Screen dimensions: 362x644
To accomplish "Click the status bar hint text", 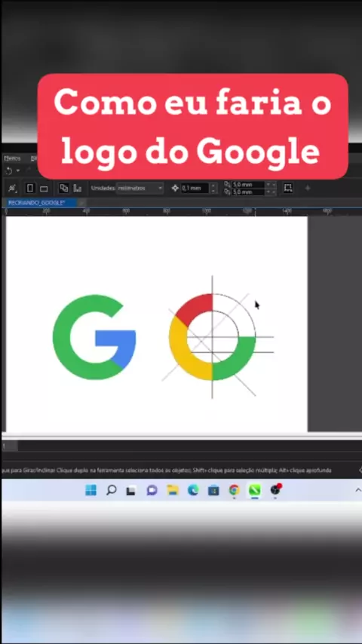I will click(x=167, y=470).
